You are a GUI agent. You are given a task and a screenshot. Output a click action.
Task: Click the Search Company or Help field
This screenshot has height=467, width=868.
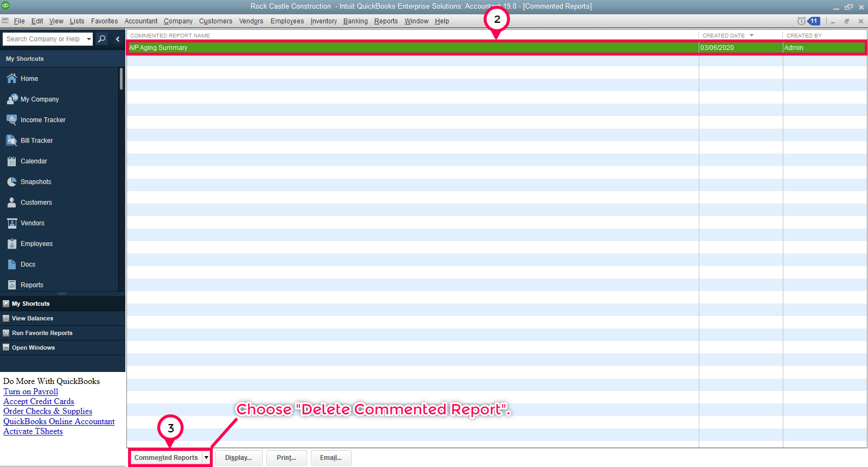[44, 39]
